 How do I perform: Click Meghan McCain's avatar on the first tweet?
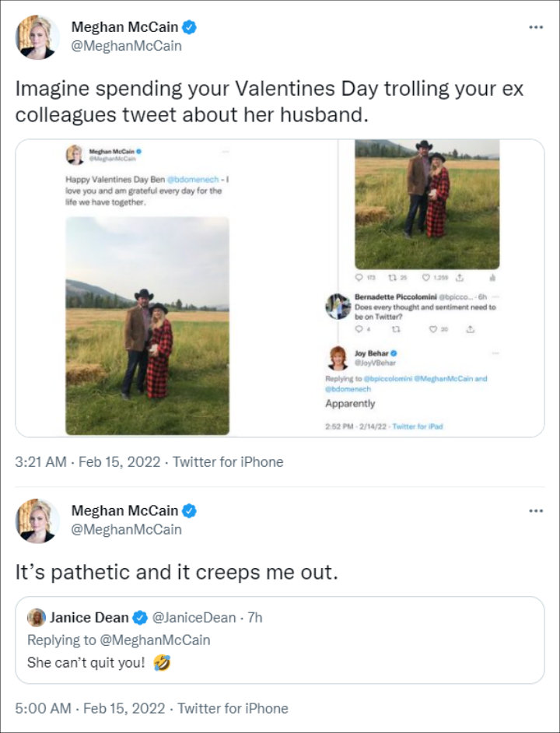(37, 37)
